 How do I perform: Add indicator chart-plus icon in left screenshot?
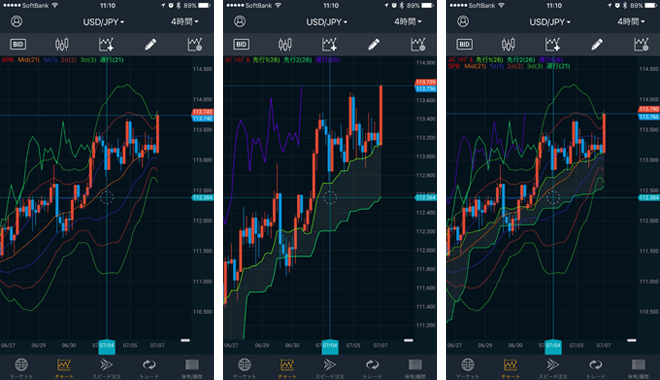pos(106,44)
